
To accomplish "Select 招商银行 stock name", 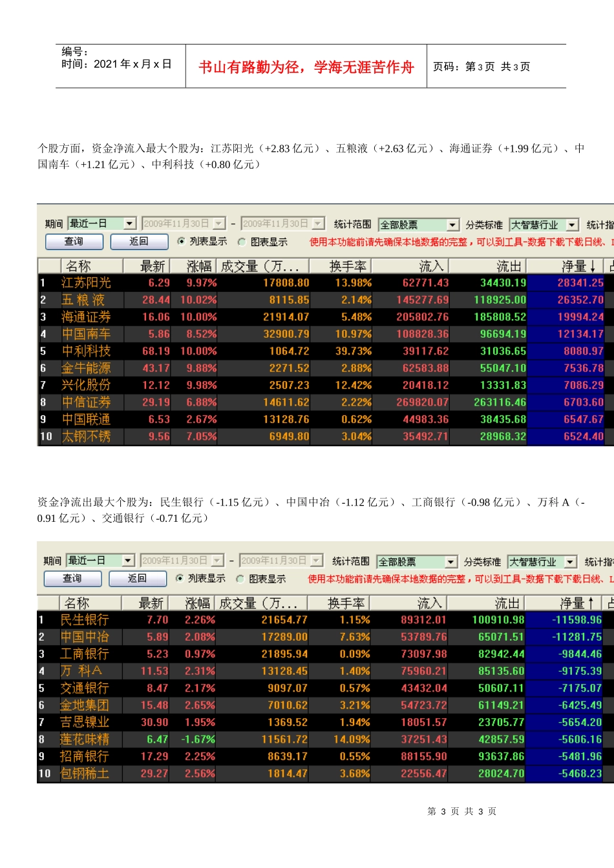I will [x=84, y=757].
